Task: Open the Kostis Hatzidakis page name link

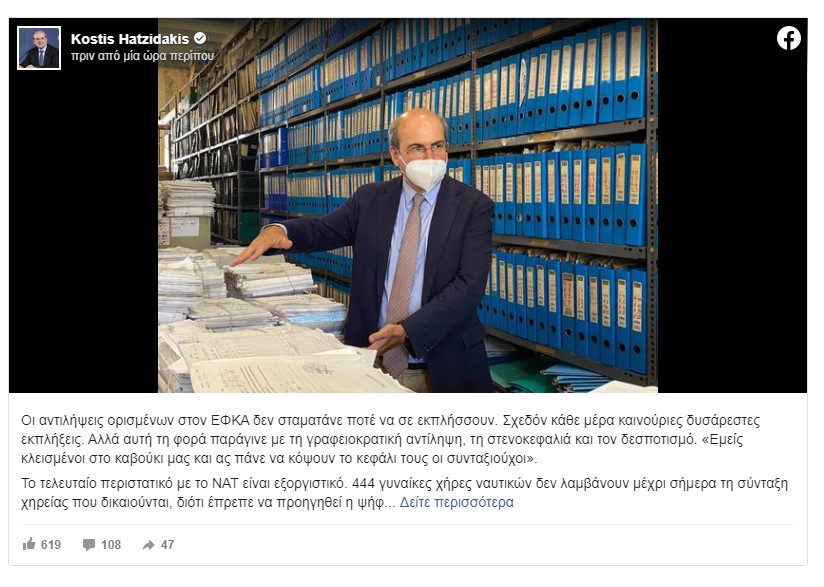Action: [130, 39]
